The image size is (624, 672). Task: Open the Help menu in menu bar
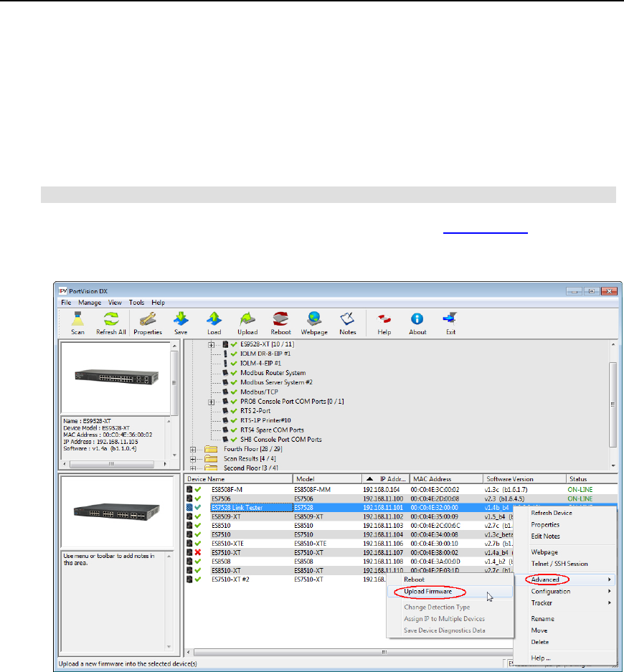pos(158,303)
